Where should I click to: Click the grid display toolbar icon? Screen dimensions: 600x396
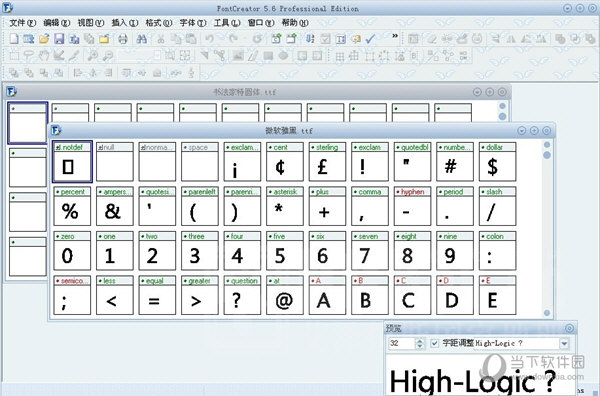tap(339, 57)
